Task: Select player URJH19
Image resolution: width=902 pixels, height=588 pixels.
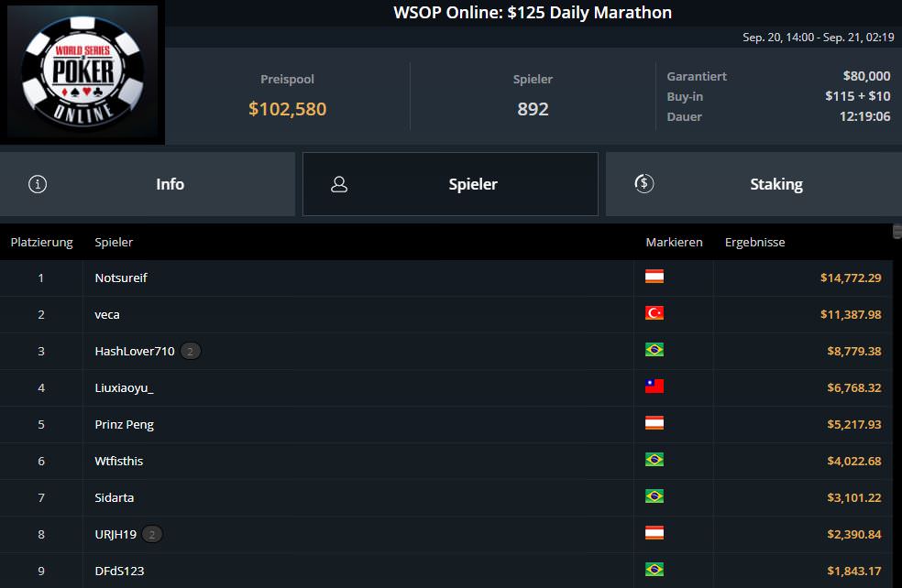Action: tap(115, 535)
